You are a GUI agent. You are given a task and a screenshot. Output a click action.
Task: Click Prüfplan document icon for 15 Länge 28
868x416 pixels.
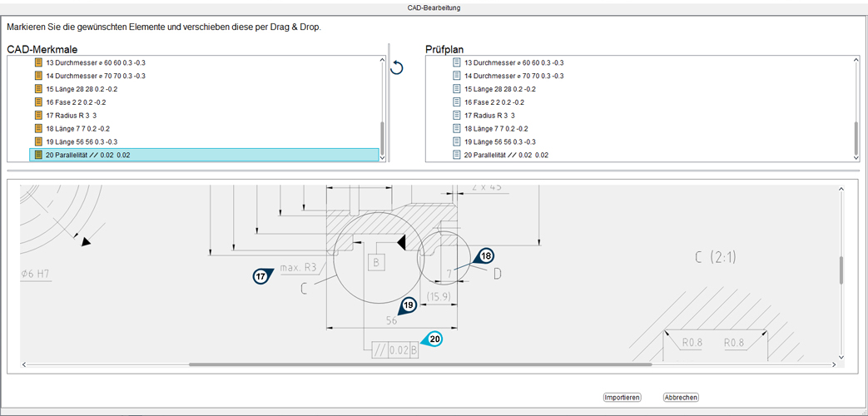(457, 89)
